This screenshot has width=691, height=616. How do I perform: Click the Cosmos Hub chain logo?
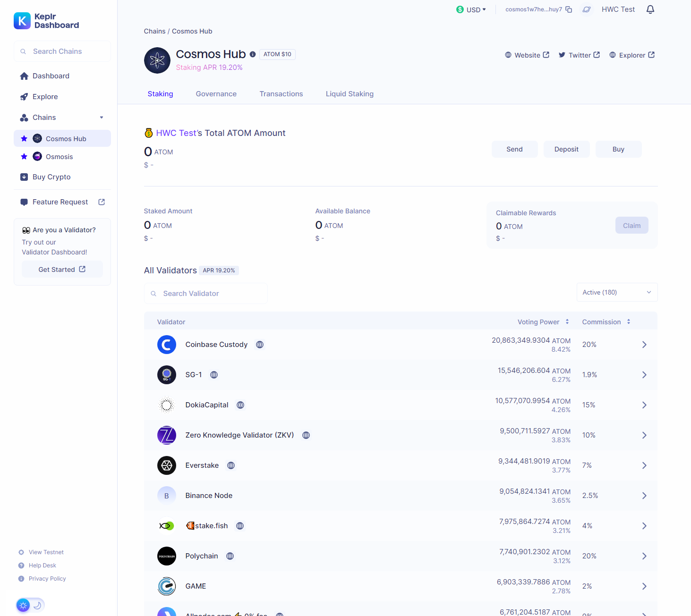click(157, 60)
